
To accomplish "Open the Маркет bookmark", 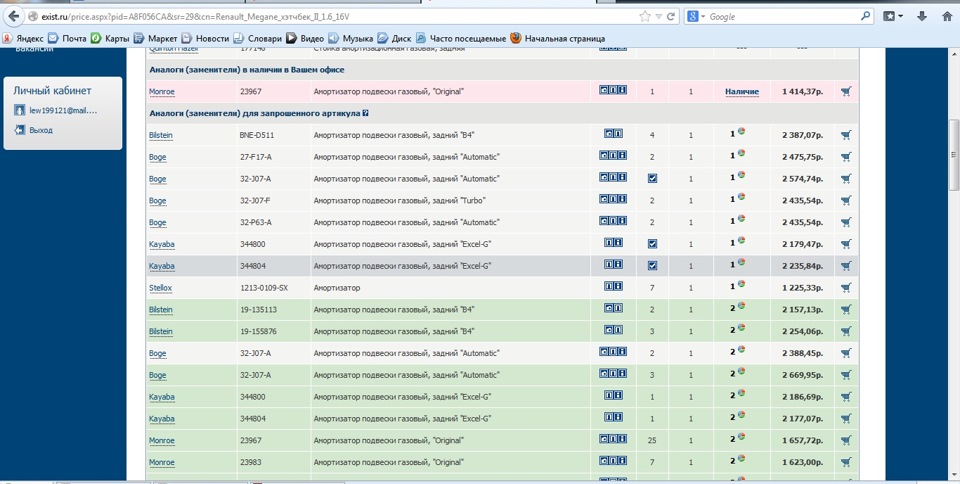I will [156, 39].
